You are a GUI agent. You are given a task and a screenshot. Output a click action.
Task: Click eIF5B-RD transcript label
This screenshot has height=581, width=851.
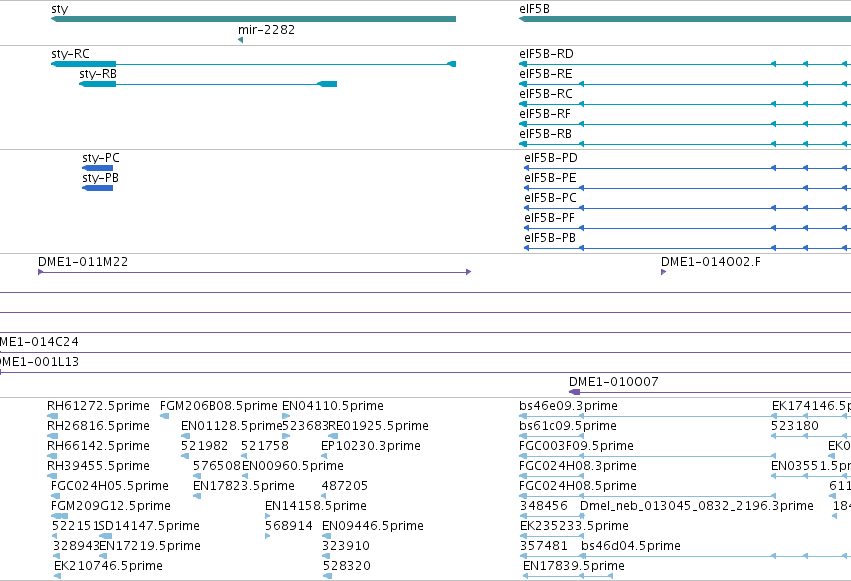coord(546,54)
